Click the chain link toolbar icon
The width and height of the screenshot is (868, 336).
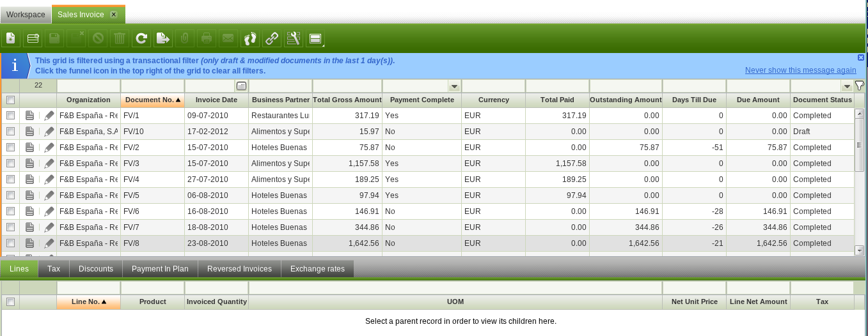(272, 39)
